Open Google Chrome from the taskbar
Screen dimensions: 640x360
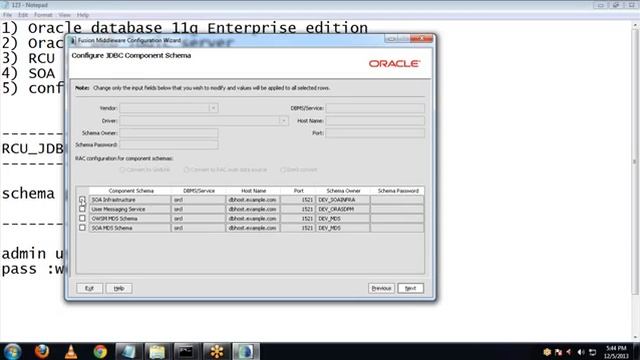100,351
